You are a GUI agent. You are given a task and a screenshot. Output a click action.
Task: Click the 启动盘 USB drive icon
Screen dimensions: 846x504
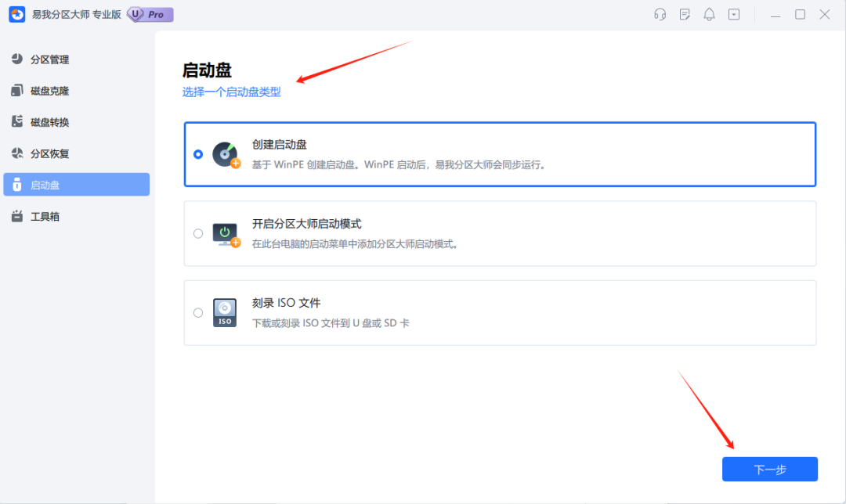(x=17, y=185)
